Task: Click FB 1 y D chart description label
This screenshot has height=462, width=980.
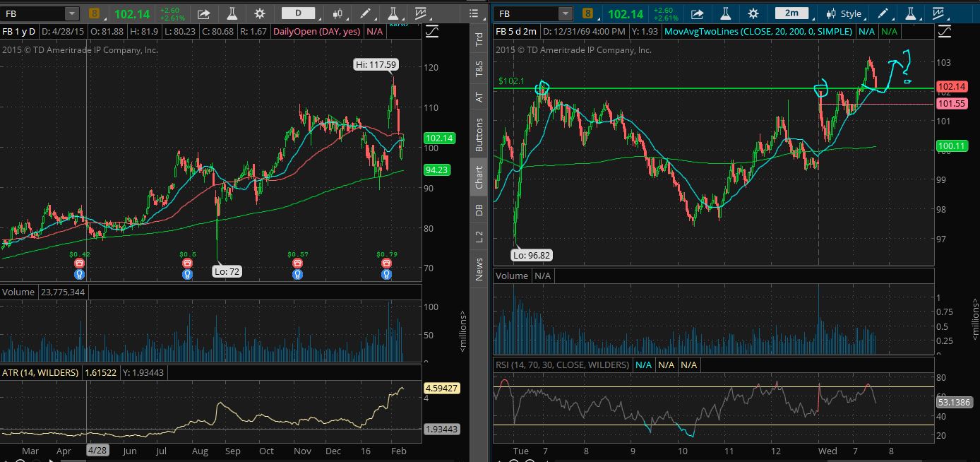Action: [x=18, y=32]
